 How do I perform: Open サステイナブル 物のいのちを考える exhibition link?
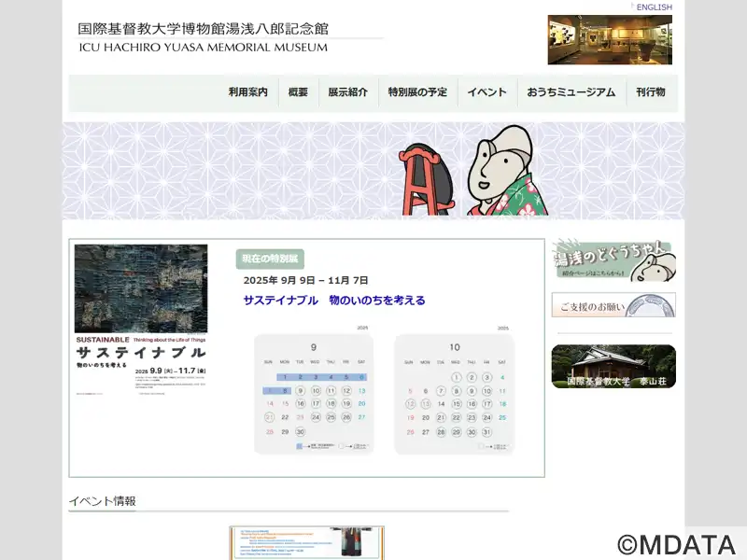(333, 301)
